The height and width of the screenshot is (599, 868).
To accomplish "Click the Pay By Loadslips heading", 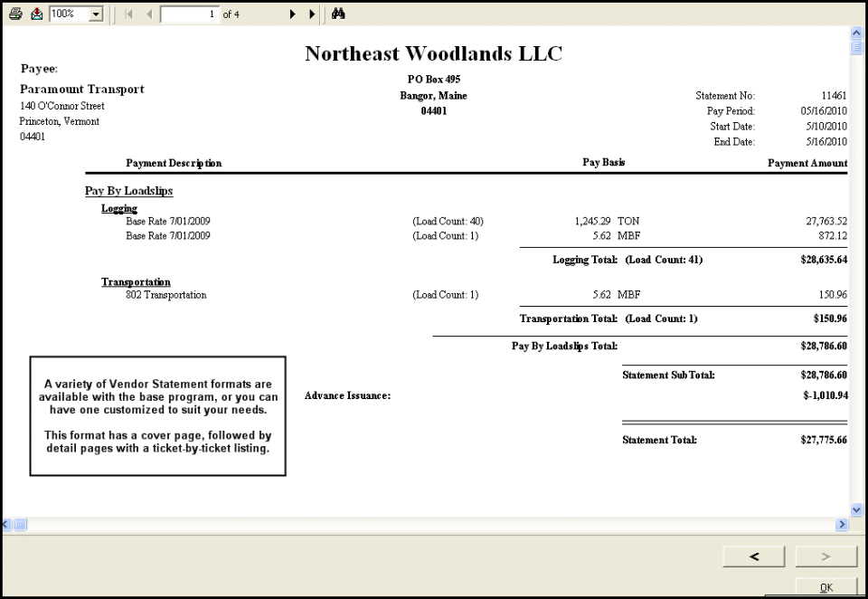I will pos(129,191).
